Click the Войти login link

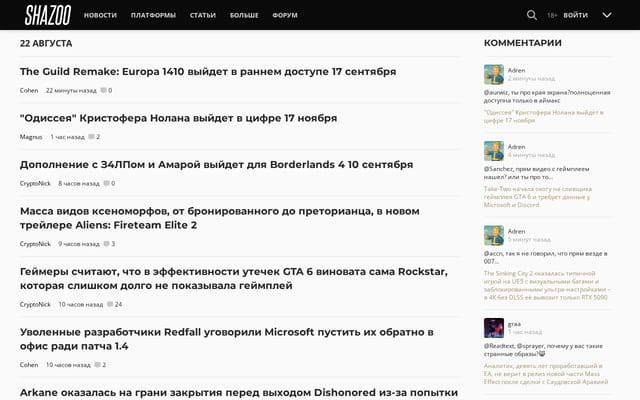576,15
